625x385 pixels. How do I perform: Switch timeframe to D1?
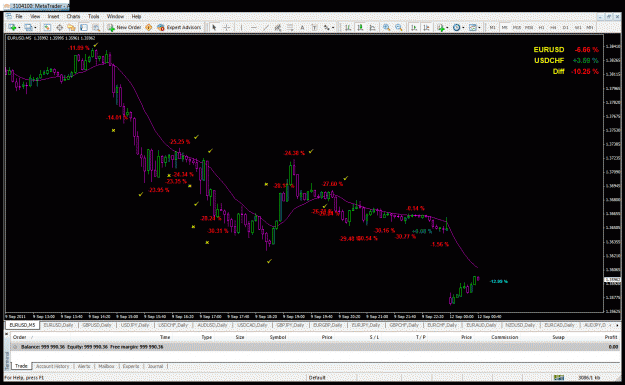pyautogui.click(x=566, y=28)
